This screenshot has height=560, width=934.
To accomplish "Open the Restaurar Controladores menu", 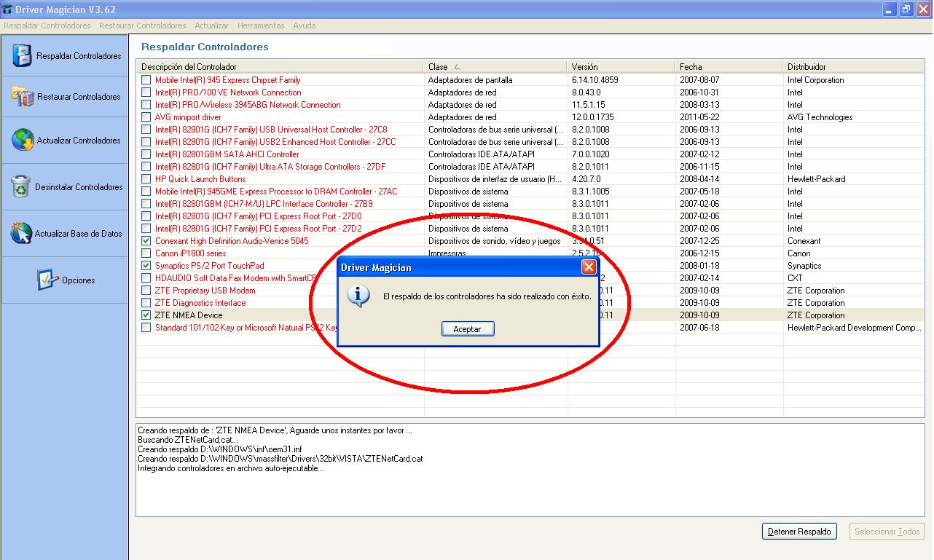I will pyautogui.click(x=143, y=25).
